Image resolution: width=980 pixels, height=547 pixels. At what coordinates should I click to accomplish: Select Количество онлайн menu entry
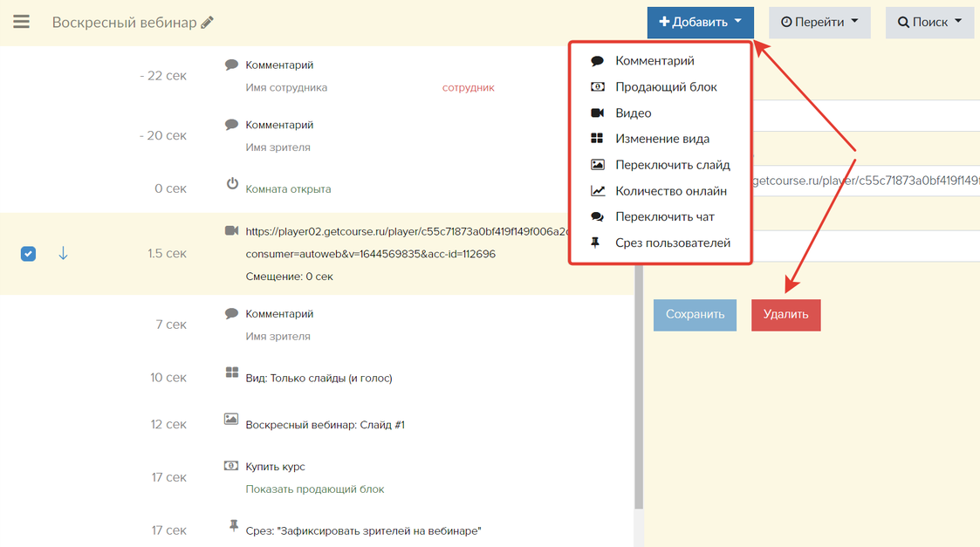tap(670, 191)
